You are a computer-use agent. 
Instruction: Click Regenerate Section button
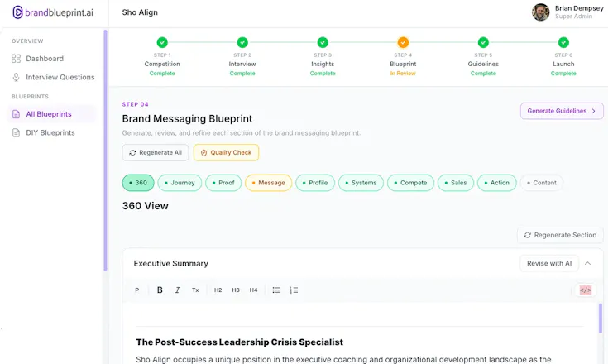[x=560, y=235]
